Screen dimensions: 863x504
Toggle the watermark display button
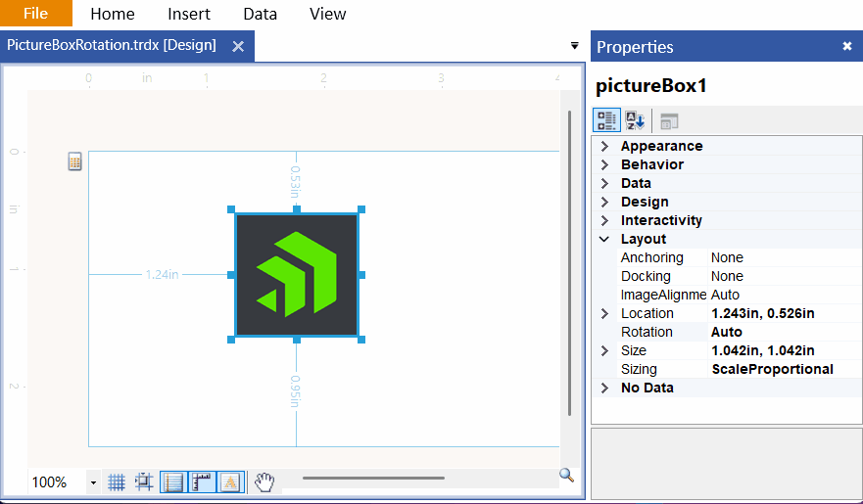tap(230, 482)
